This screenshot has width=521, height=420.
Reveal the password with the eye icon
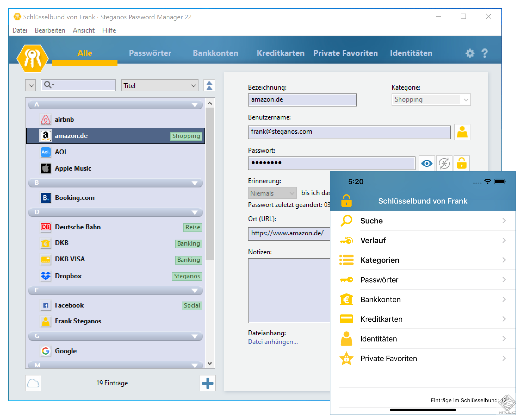coord(426,163)
